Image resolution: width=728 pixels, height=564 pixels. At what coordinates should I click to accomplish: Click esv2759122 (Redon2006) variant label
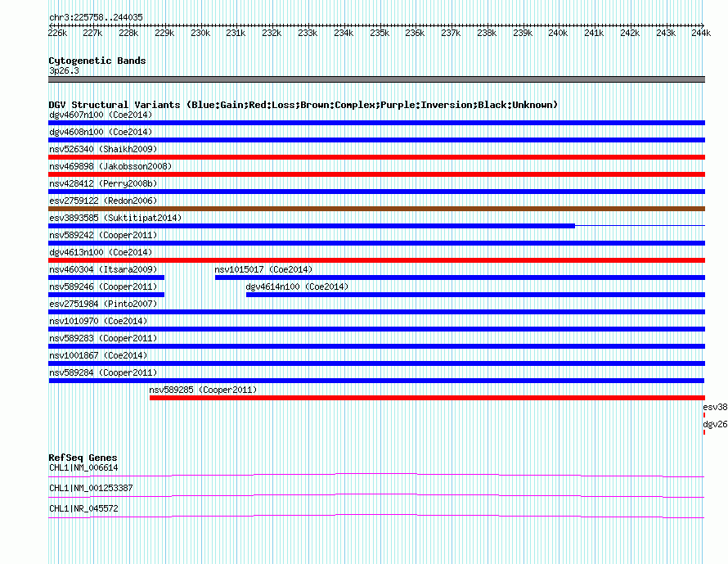click(x=103, y=201)
